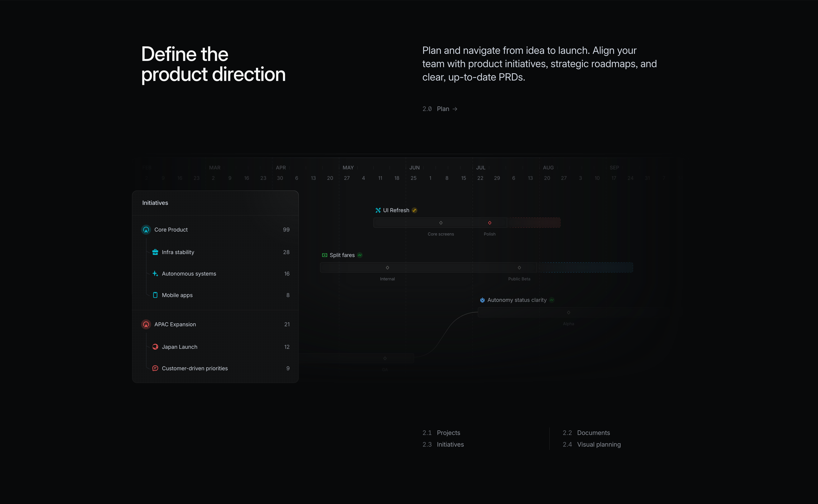Viewport: 818px width, 504px height.
Task: Click the Public Beta milestone label
Action: (x=519, y=279)
